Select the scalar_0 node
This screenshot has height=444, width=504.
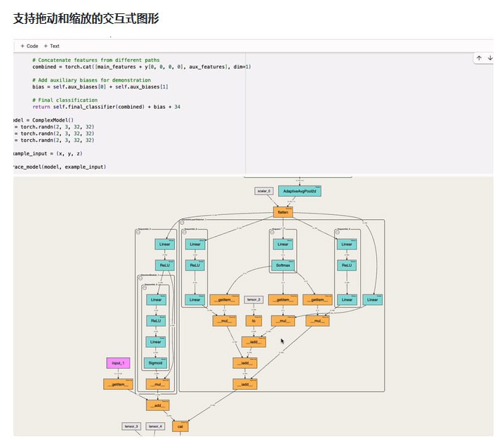264,191
